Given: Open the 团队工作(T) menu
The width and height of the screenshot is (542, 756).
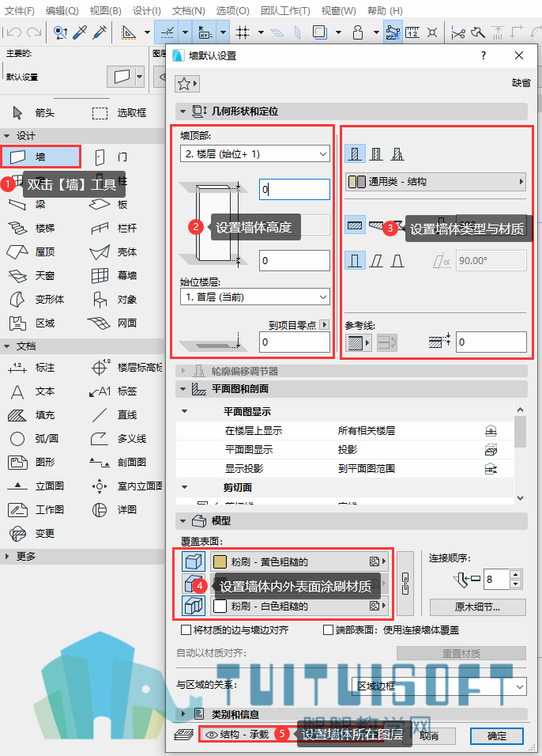Looking at the screenshot, I should pyautogui.click(x=285, y=10).
